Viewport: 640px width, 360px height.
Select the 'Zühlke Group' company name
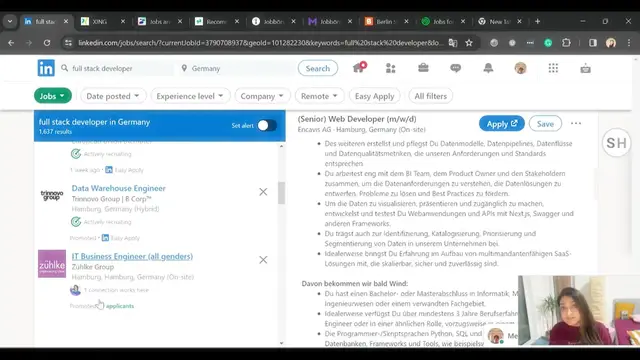pyautogui.click(x=93, y=267)
